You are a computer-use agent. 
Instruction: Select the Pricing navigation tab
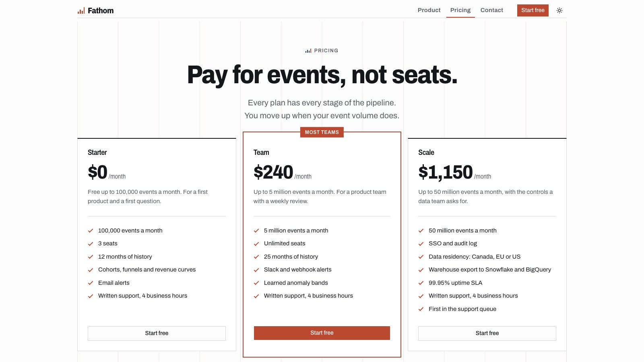pyautogui.click(x=460, y=10)
